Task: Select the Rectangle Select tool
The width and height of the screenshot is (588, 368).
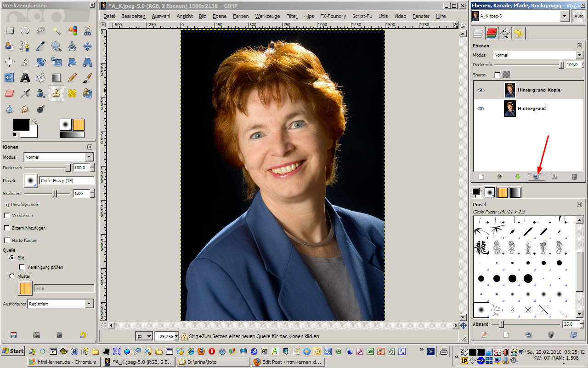Action: pyautogui.click(x=10, y=31)
